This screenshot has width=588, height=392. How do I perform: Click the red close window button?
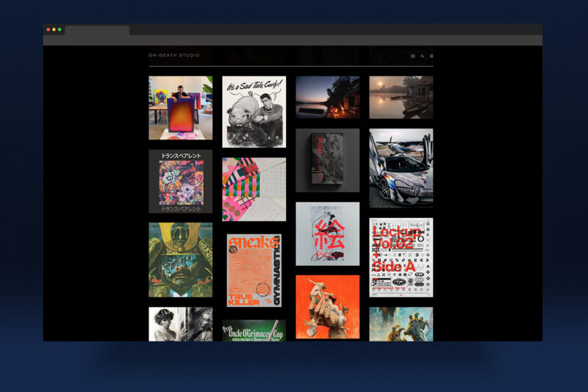coord(49,29)
